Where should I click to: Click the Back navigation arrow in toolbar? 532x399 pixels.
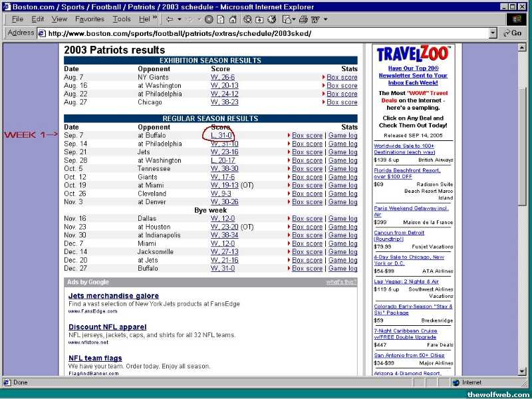[x=170, y=19]
